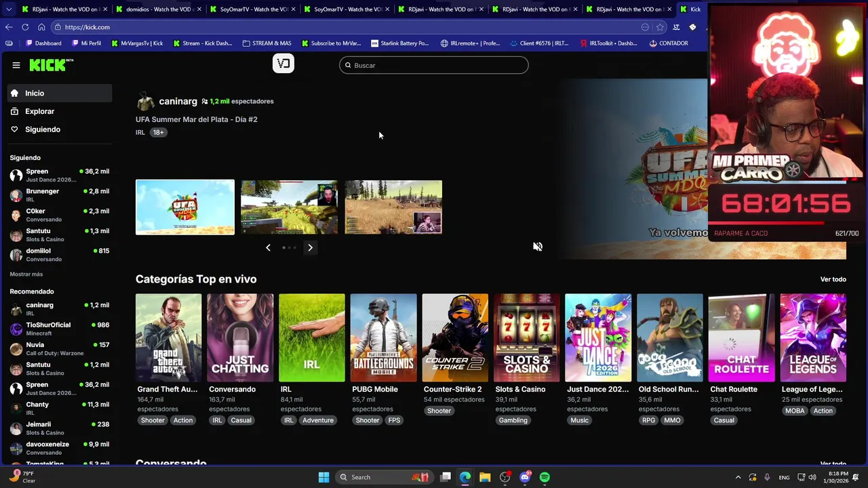Viewport: 868px width, 488px height.
Task: Open Old School RuneScape category card
Action: tap(670, 338)
